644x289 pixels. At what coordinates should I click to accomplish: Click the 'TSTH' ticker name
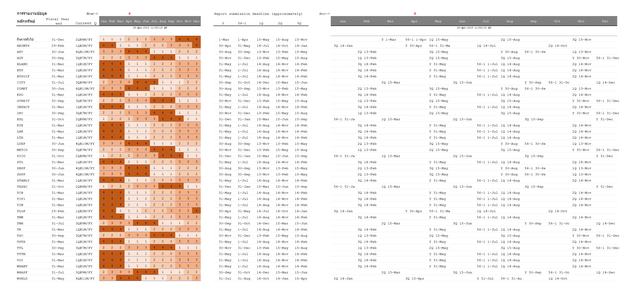(x=21, y=242)
